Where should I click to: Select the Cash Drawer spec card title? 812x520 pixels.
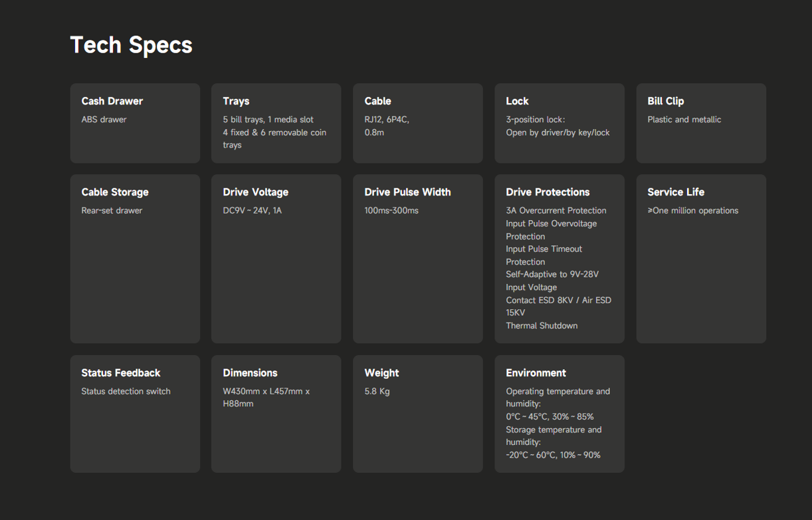pyautogui.click(x=112, y=101)
